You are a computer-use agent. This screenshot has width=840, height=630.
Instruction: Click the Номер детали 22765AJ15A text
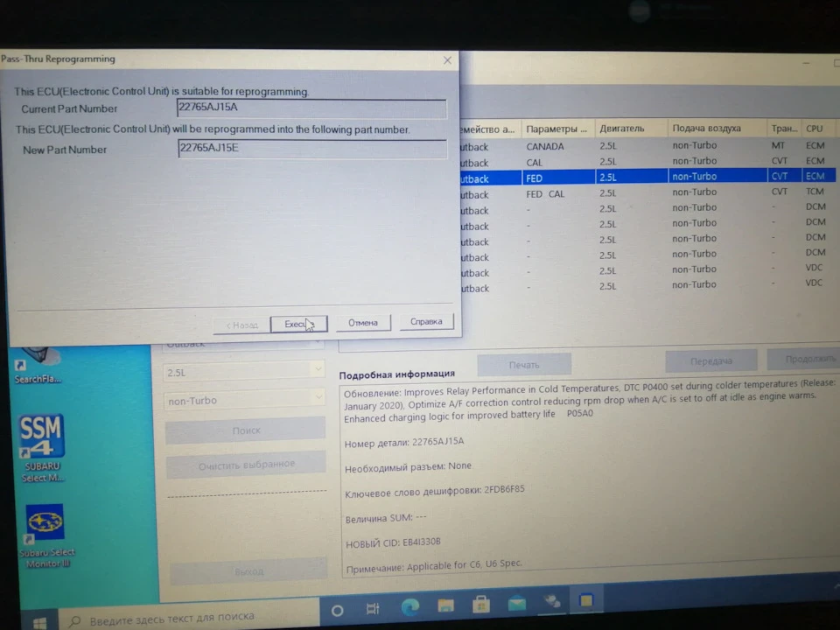tap(404, 443)
